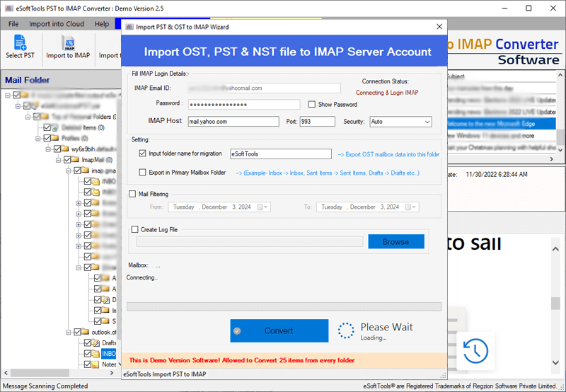
Task: Click the Select PST toolbar icon
Action: tap(21, 42)
